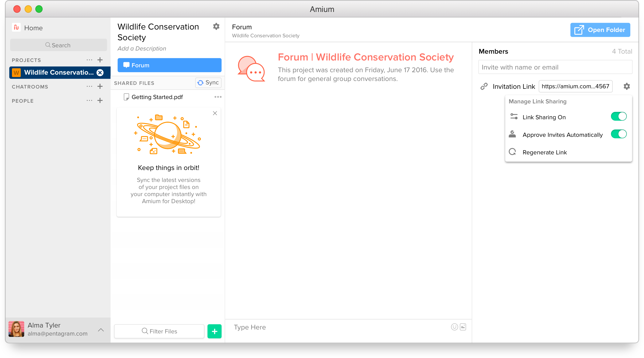Click the Chatrooms section header
The image size is (644, 358).
(30, 87)
